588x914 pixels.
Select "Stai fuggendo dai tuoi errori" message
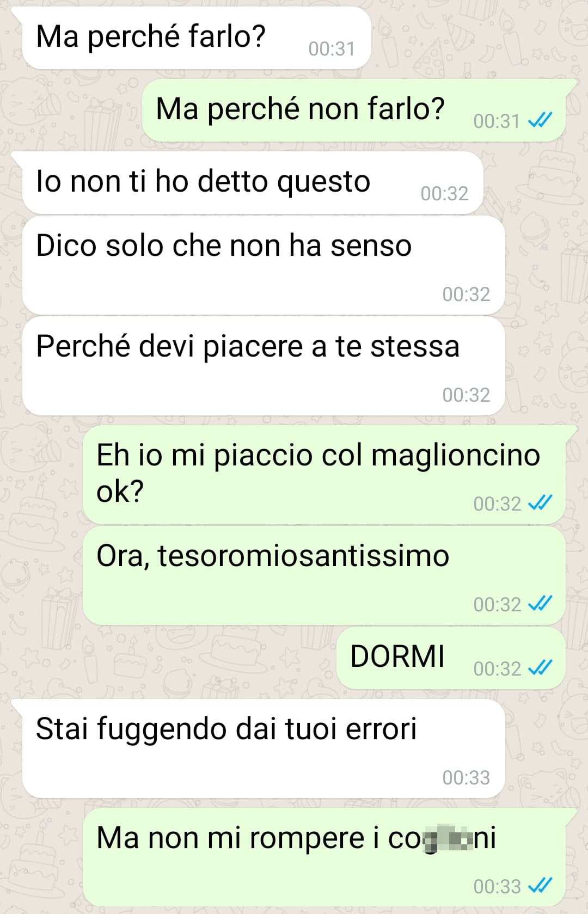coord(264,749)
